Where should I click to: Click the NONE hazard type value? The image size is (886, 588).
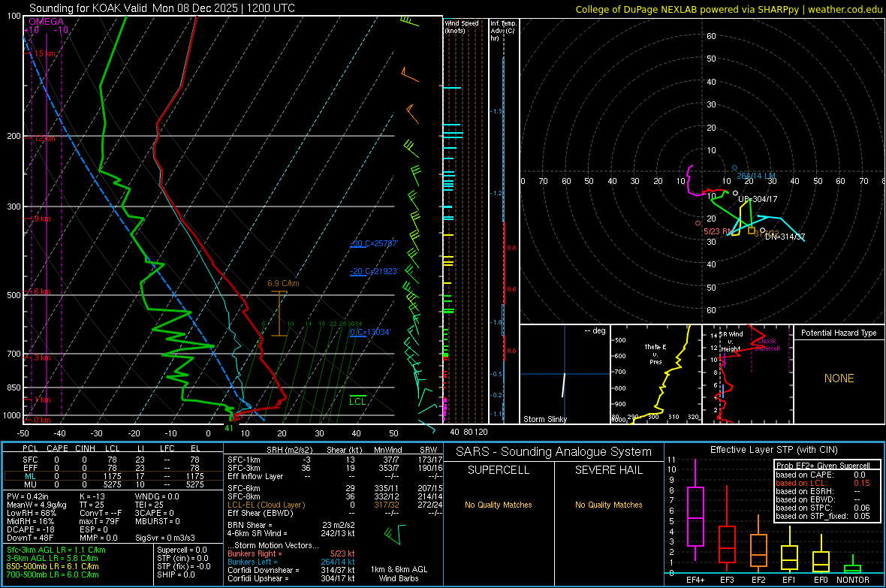839,378
